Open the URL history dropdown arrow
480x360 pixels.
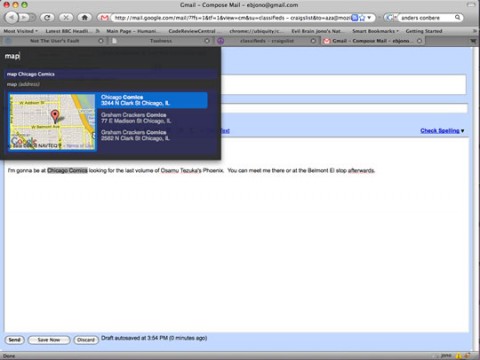pyautogui.click(x=369, y=18)
